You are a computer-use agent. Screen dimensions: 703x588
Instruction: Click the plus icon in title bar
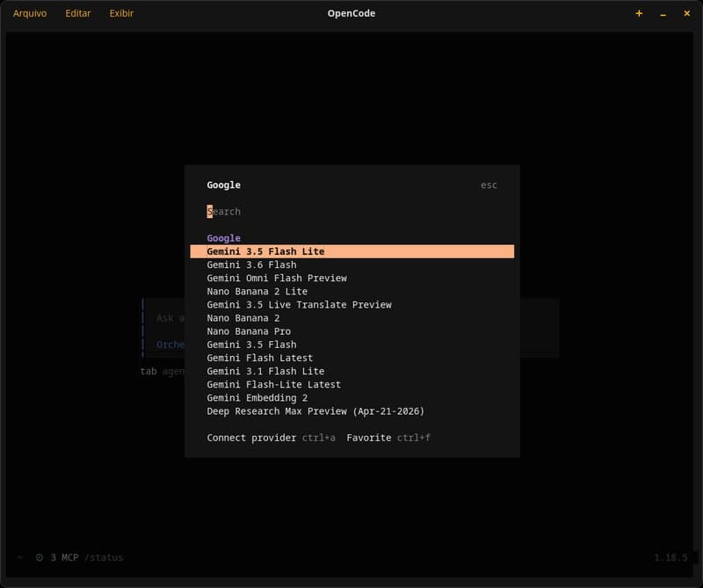tap(639, 13)
